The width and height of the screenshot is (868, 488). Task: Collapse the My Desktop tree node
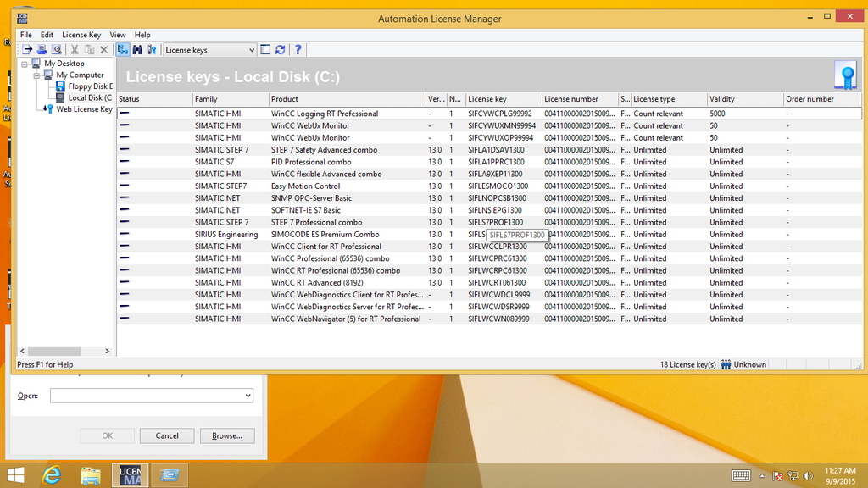25,64
